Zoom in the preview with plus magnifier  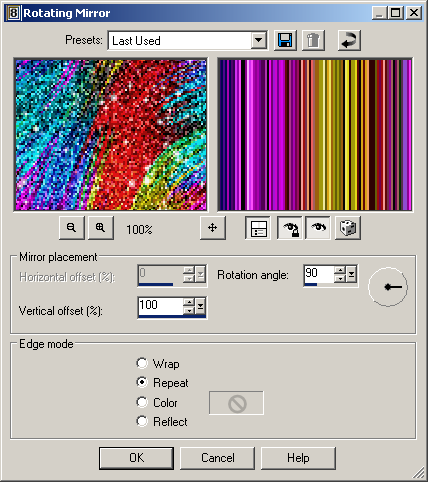[x=101, y=228]
